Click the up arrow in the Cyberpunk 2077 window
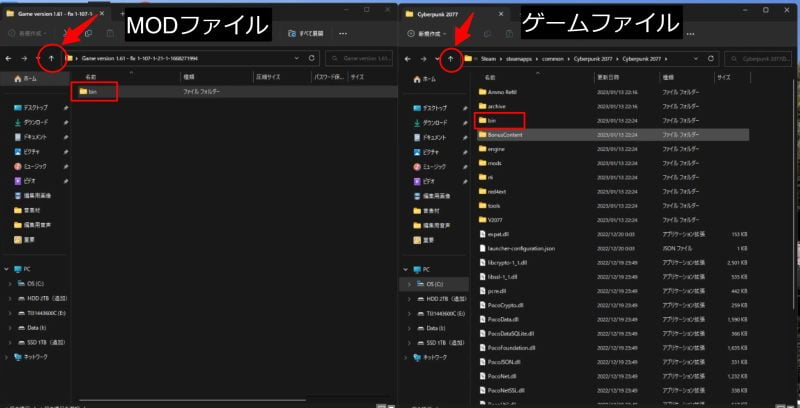Screen dimensions: 800x408 tap(451, 59)
